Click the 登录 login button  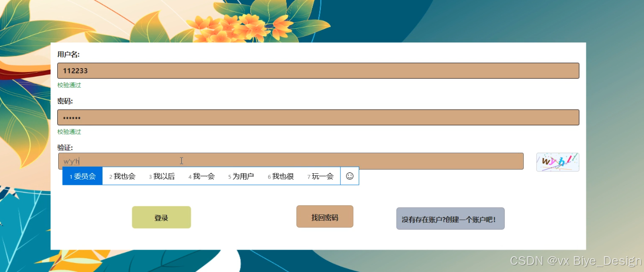pyautogui.click(x=161, y=217)
